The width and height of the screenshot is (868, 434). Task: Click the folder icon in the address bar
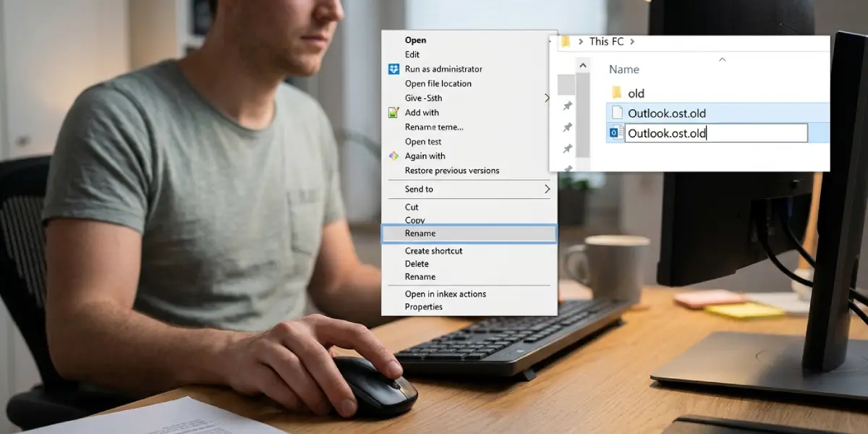[566, 41]
